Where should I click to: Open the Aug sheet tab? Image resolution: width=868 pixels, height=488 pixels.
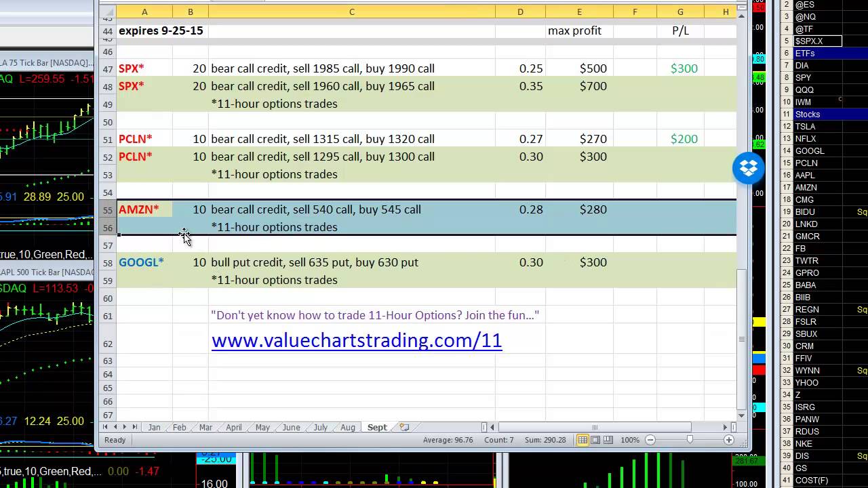(x=348, y=427)
